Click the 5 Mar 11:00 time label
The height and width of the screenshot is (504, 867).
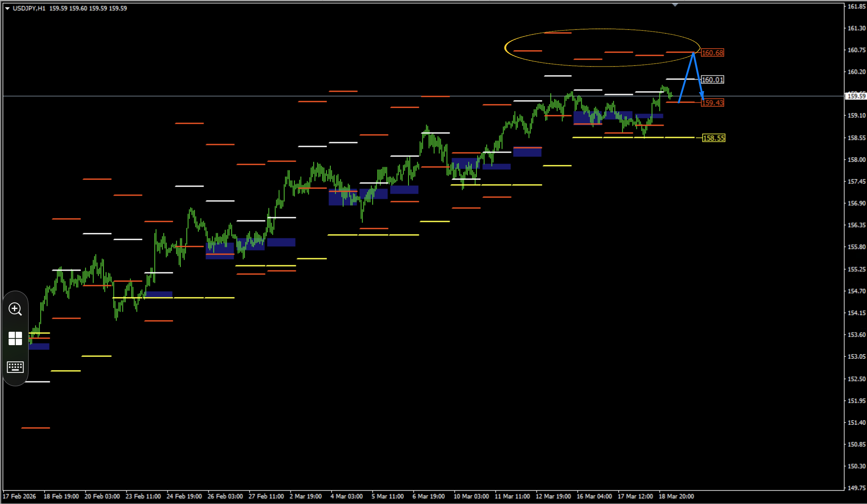tap(387, 496)
